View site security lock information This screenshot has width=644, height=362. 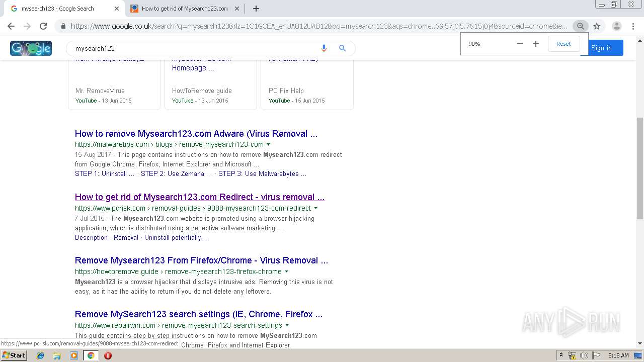[x=63, y=26]
